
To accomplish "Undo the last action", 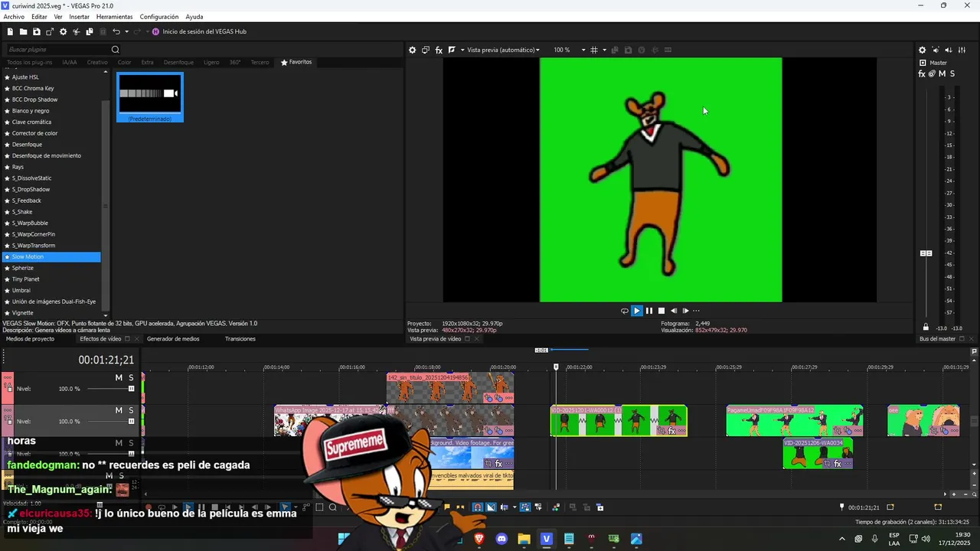I will [x=116, y=31].
